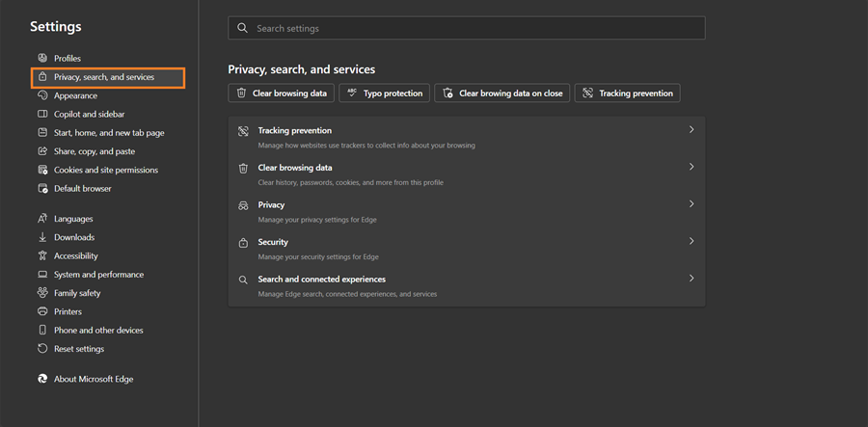Open Start, home, and new tab page settings
This screenshot has width=868, height=427.
tap(107, 133)
